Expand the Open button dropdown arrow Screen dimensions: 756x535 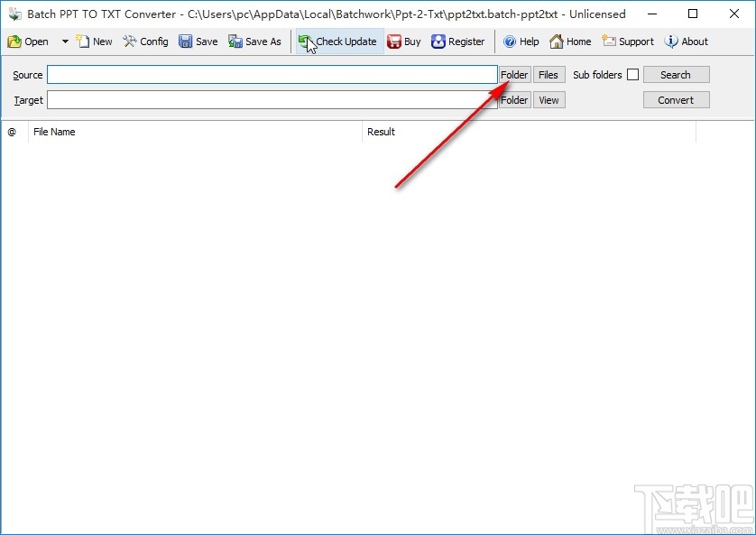pyautogui.click(x=64, y=42)
